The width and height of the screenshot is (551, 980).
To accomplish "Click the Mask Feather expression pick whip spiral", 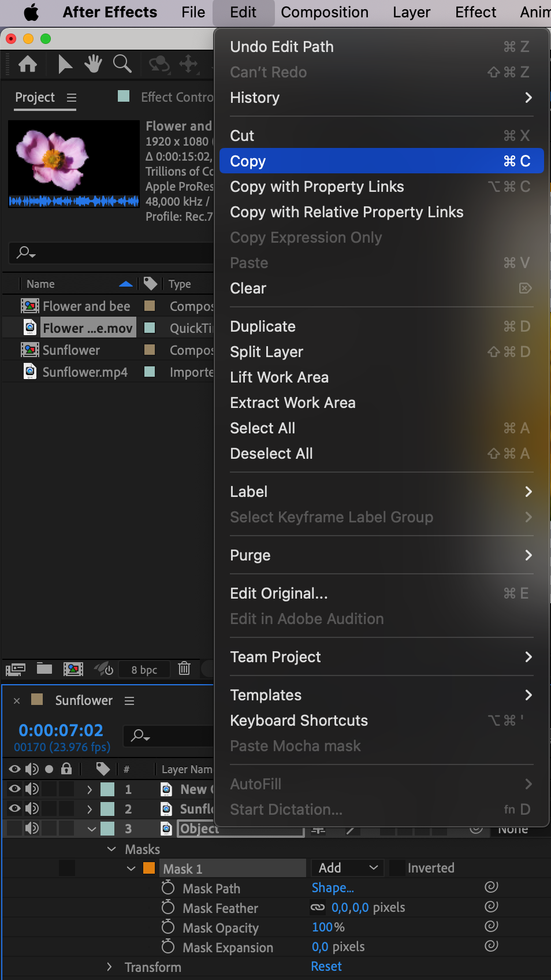I will 492,907.
